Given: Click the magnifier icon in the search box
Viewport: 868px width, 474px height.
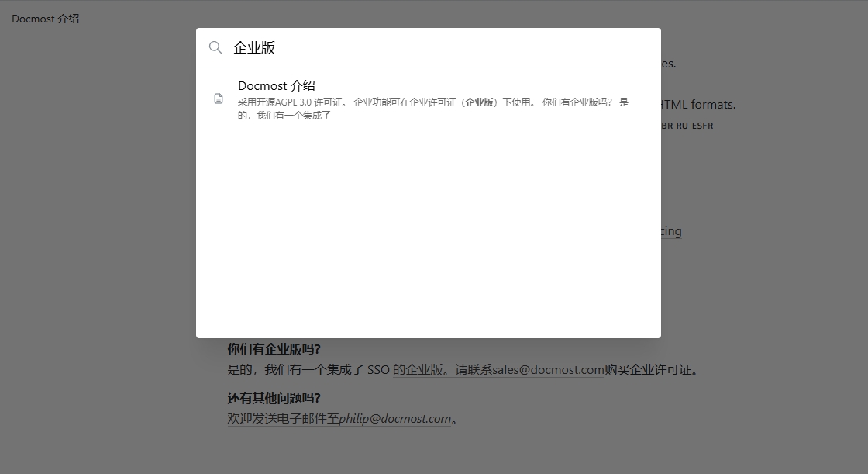Looking at the screenshot, I should tap(215, 47).
